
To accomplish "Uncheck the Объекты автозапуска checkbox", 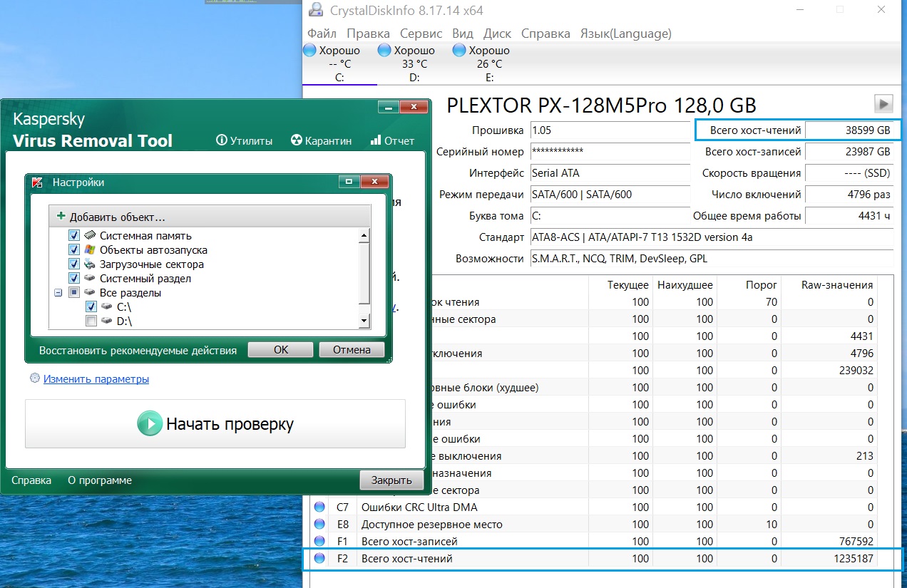I will (x=73, y=249).
